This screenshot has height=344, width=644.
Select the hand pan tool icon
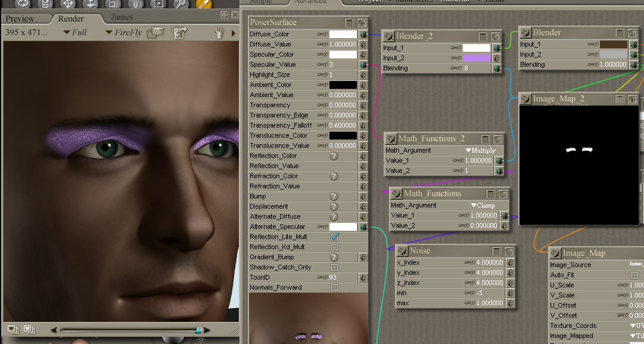pyautogui.click(x=219, y=33)
